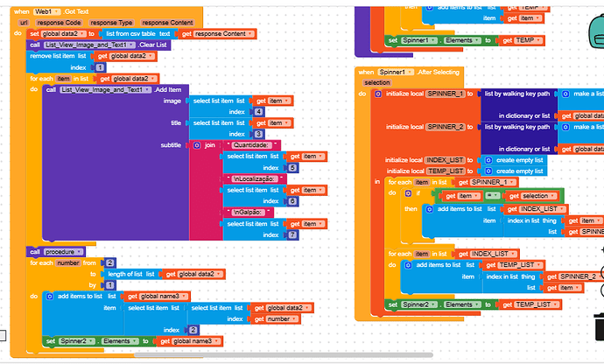Click the number 4 index field
Screen dimensions: 604x364
pos(258,112)
